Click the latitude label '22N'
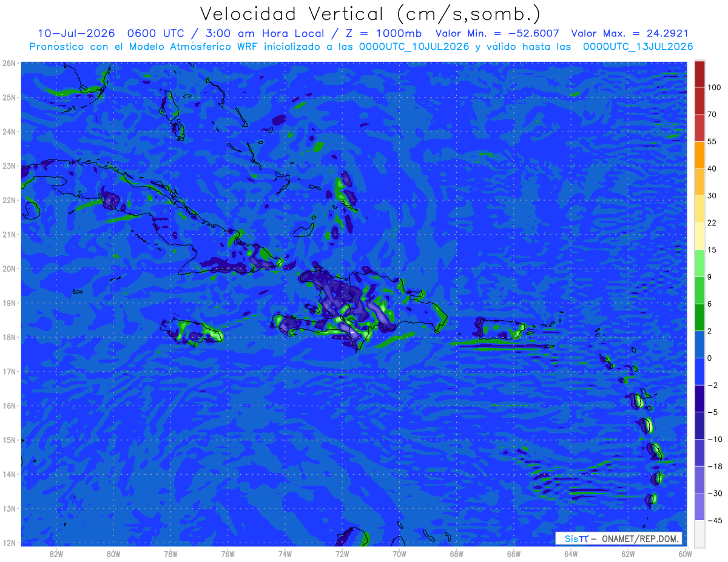 click(9, 200)
